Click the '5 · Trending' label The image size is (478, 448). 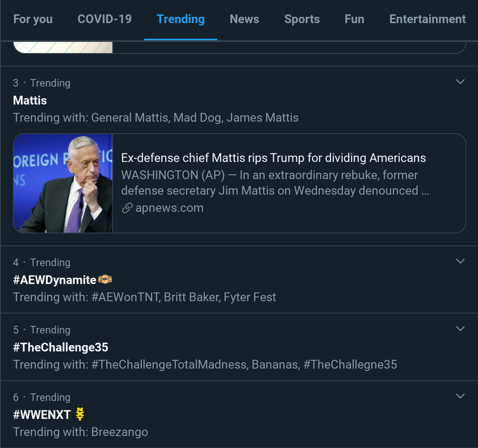(x=42, y=330)
